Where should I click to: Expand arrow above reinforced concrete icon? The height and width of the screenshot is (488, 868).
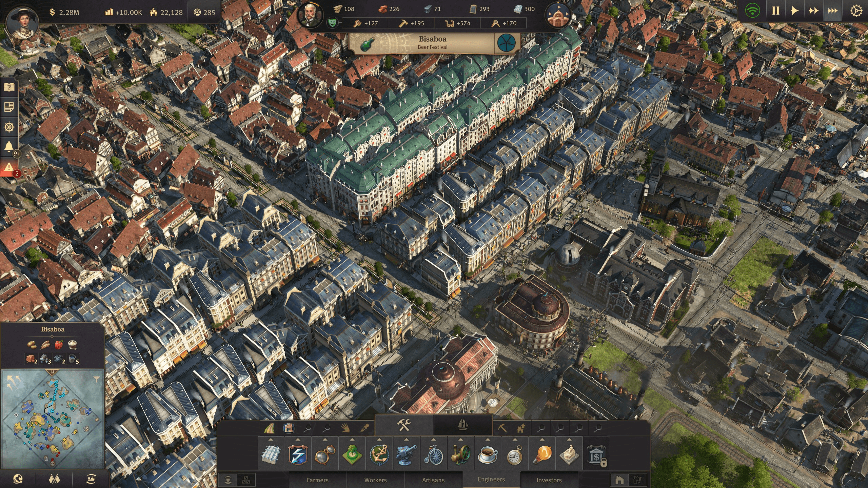(271, 439)
